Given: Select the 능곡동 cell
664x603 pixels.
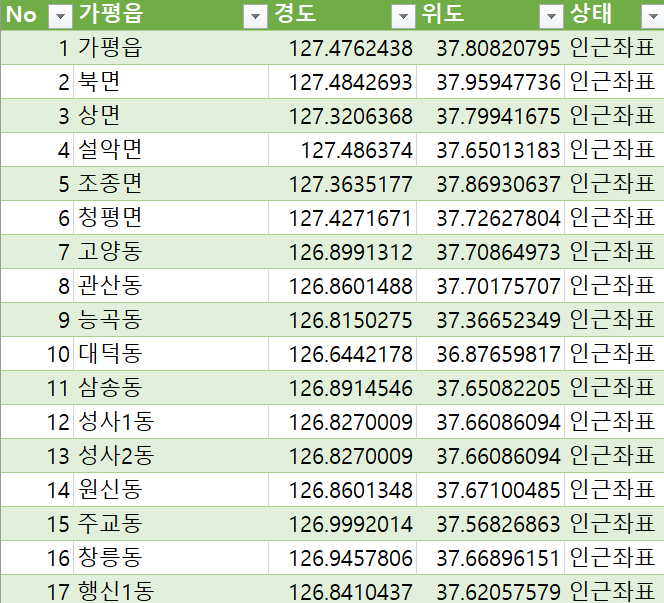Looking at the screenshot, I should (171, 320).
